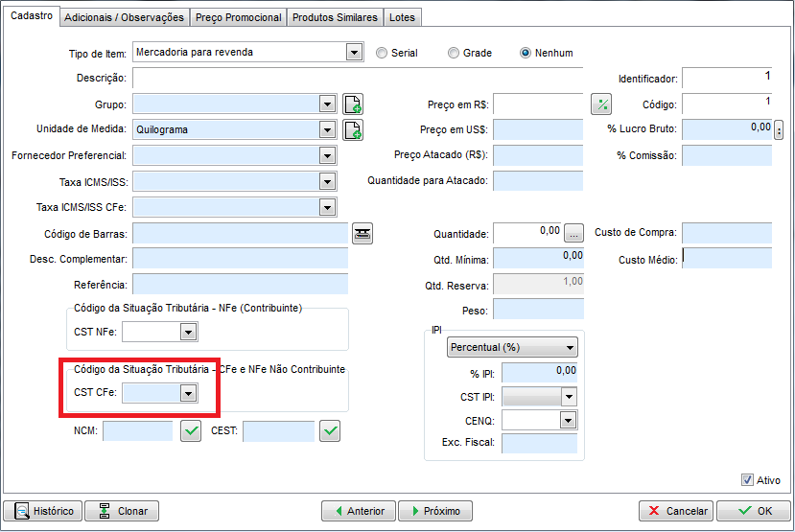The image size is (795, 532).
Task: Expand the IPI Percentual (%) dropdown
Action: pyautogui.click(x=571, y=348)
